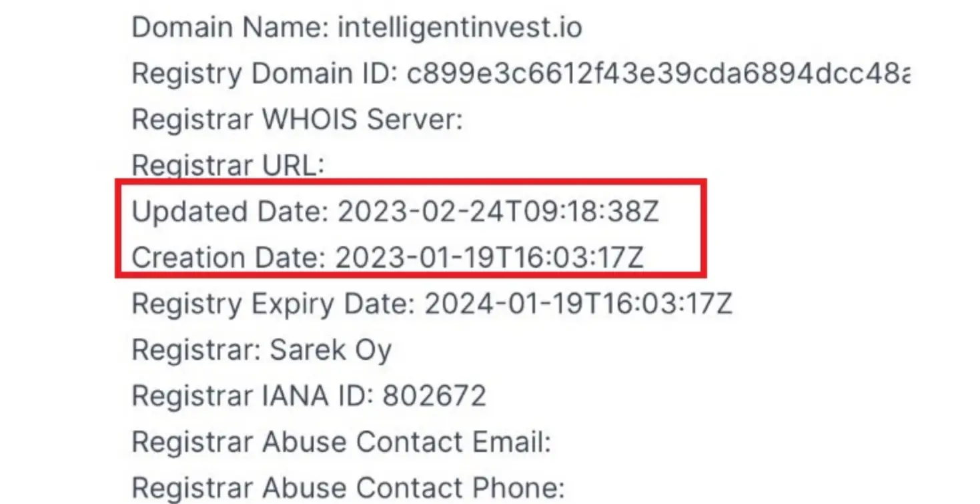Click the Creation Date 2023-01-19 value
The height and width of the screenshot is (504, 980).
point(490,258)
